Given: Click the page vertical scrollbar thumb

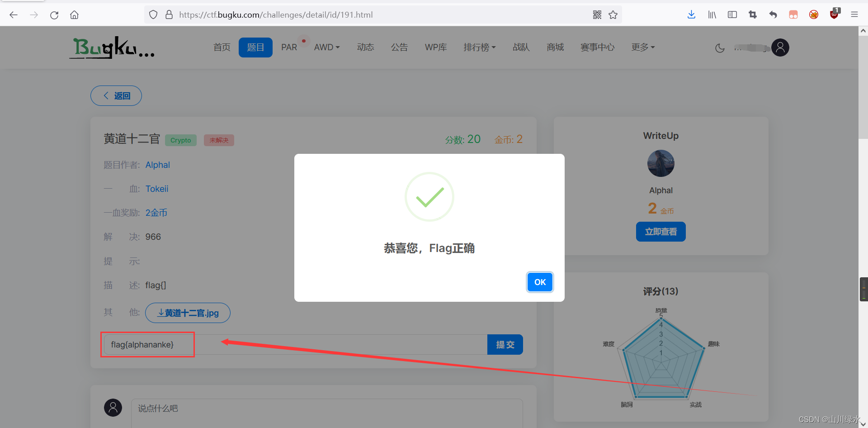Looking at the screenshot, I should pos(863,87).
